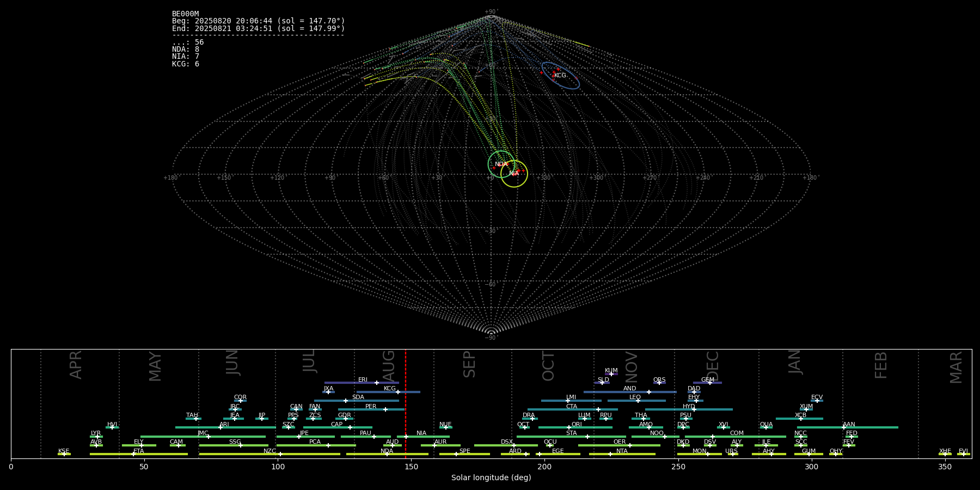Select the ERI shower bar label
The height and width of the screenshot is (490, 980).
[363, 380]
